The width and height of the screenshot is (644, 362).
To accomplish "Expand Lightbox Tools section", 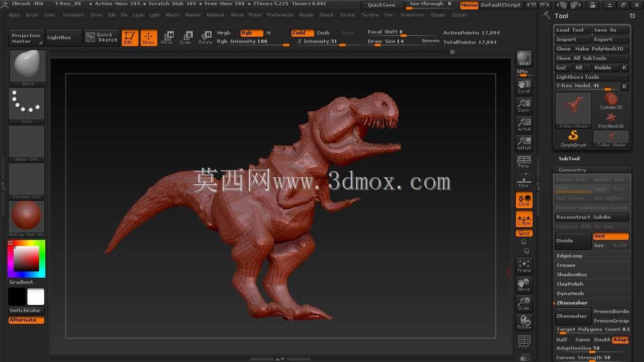I will click(592, 77).
